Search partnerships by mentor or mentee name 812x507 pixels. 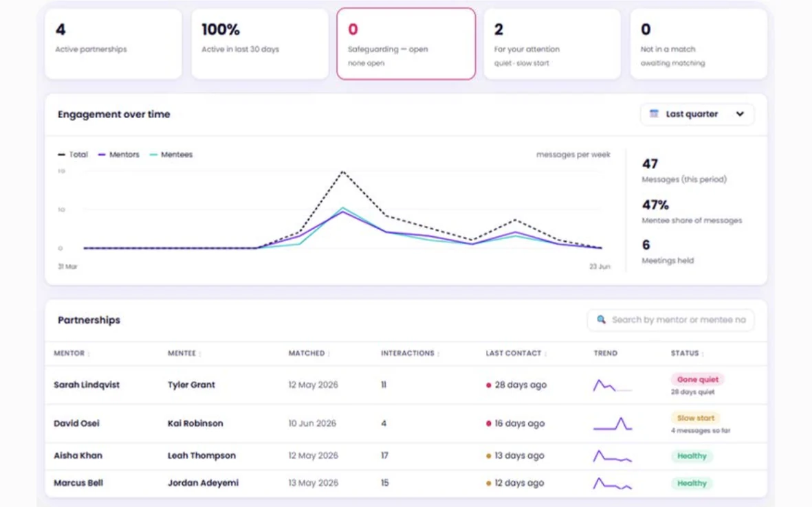pyautogui.click(x=670, y=319)
